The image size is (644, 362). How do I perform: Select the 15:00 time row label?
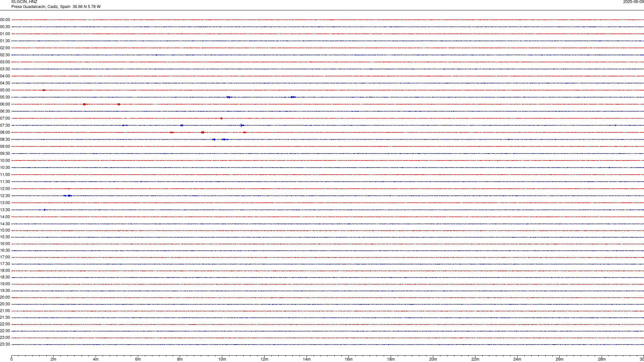click(5, 230)
